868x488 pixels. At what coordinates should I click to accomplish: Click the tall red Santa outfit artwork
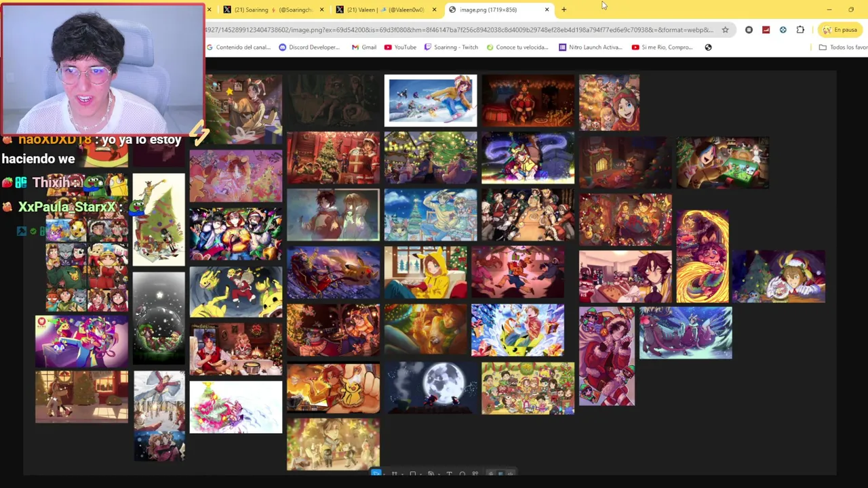[607, 357]
